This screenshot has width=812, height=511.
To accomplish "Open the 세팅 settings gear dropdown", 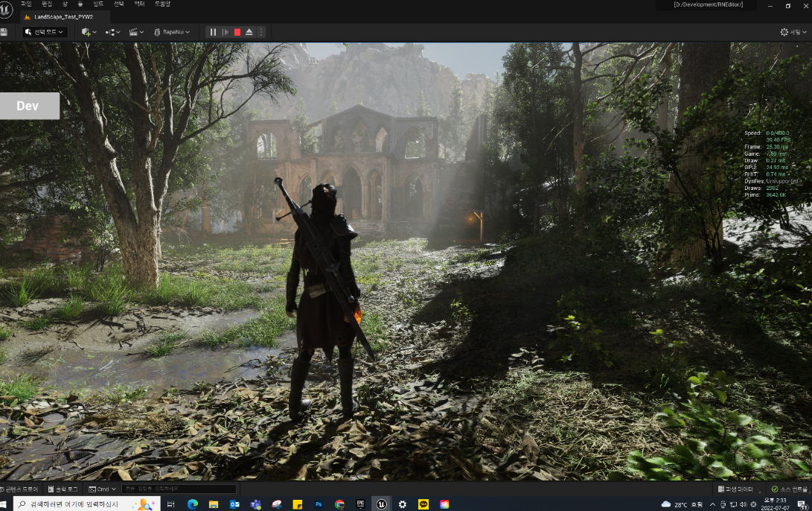I will pos(793,32).
